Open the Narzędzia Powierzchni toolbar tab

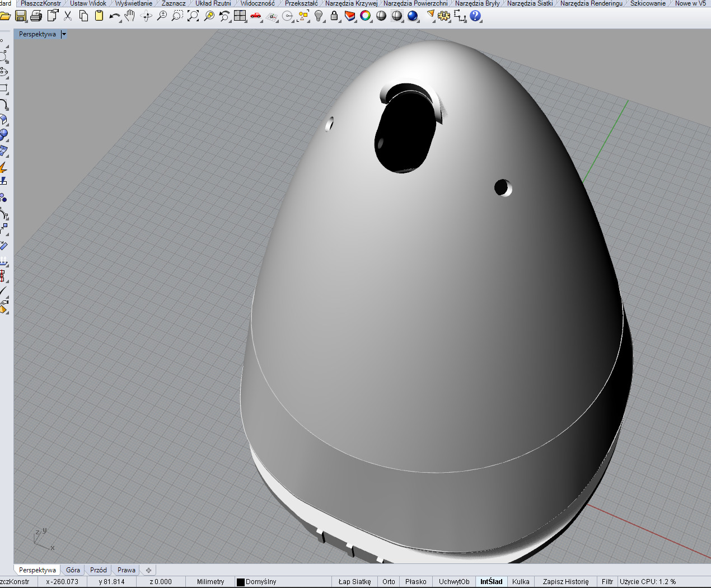click(x=415, y=3)
